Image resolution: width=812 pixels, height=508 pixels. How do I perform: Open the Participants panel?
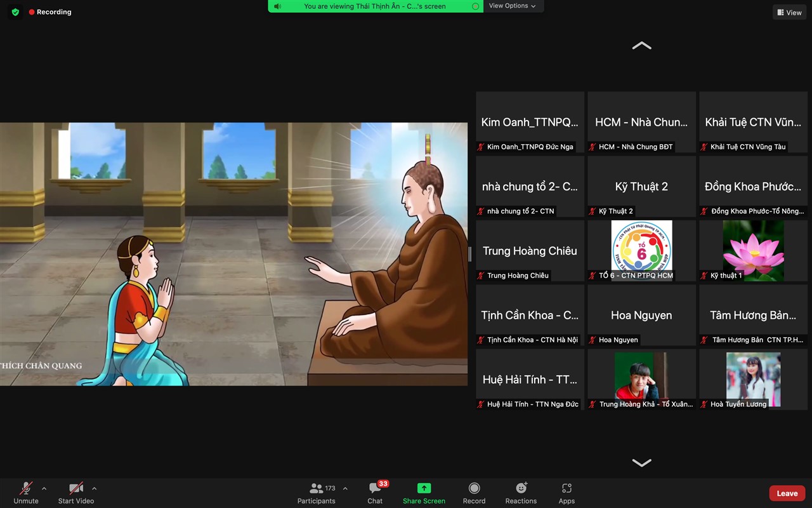coord(316,493)
